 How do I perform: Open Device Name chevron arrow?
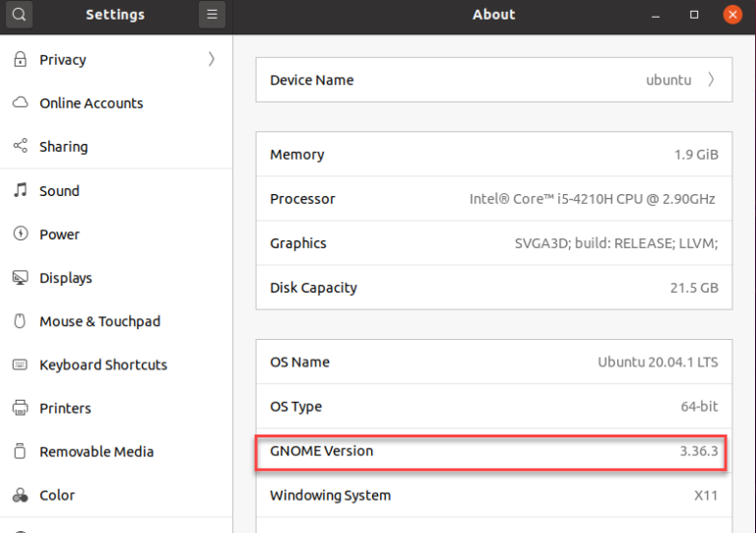[x=711, y=80]
